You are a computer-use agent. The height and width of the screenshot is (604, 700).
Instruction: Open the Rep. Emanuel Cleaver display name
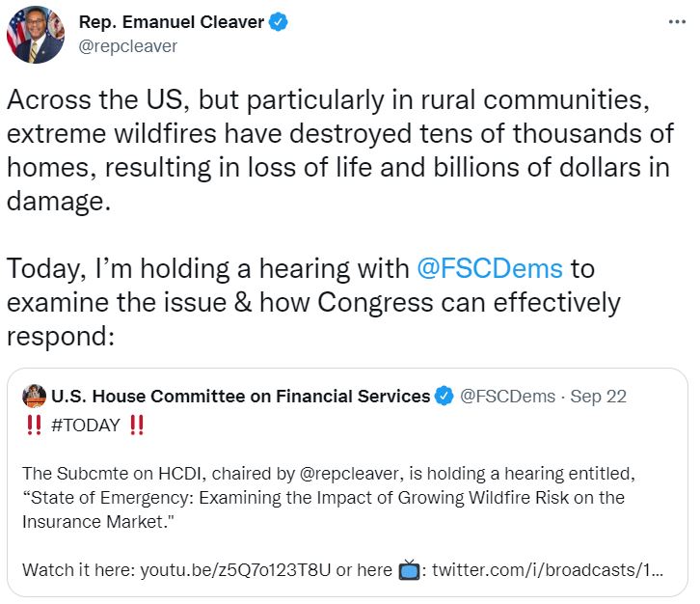(170, 23)
